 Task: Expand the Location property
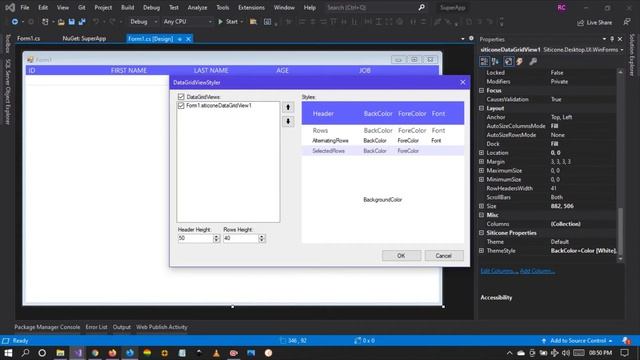coord(482,153)
